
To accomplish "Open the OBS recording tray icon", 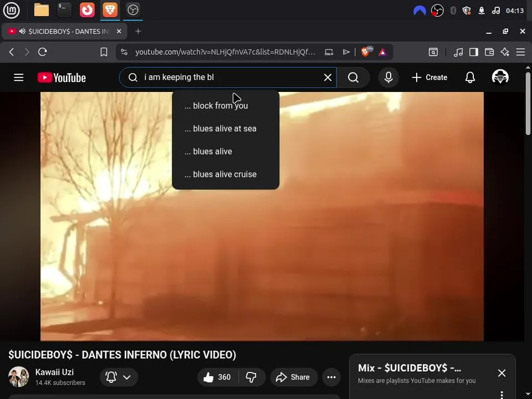I will pos(437,11).
